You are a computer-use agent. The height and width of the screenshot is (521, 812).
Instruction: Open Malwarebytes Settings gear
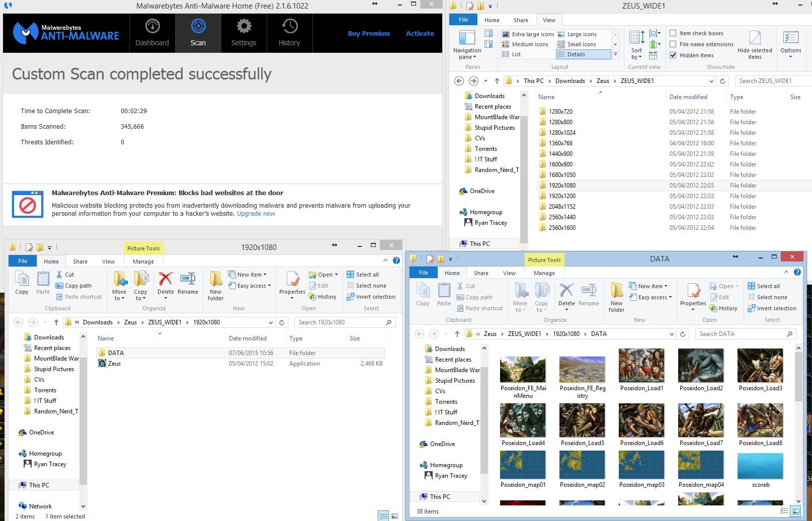(x=243, y=33)
